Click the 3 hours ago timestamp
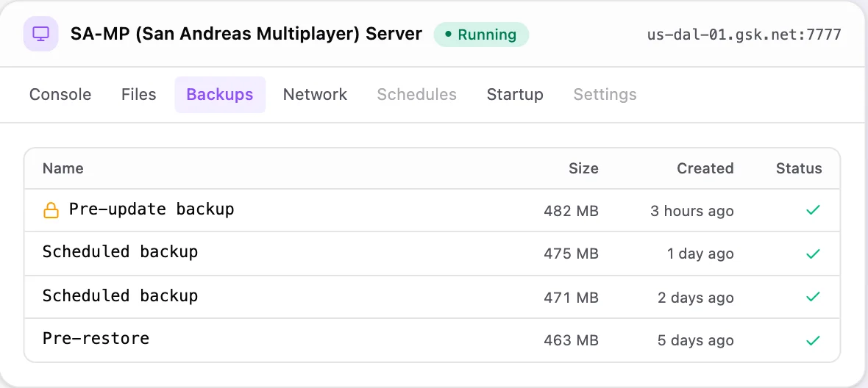The height and width of the screenshot is (388, 868). [692, 211]
